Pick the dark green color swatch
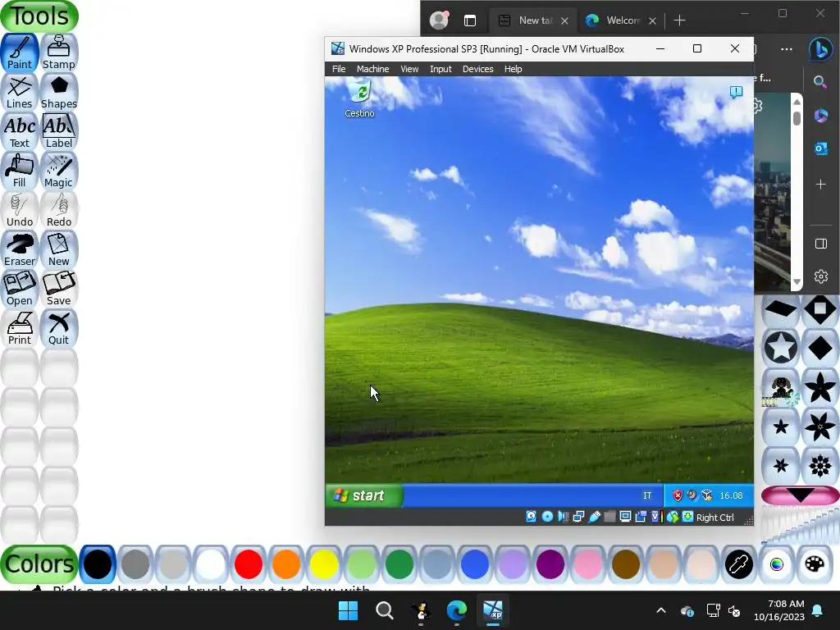Screen dimensions: 840x630 click(399, 564)
